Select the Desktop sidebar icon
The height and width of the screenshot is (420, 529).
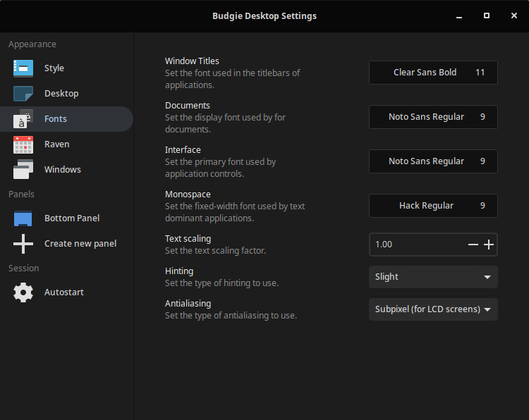23,94
